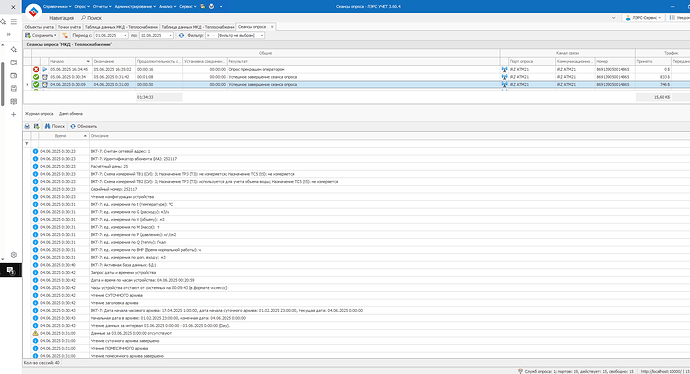Screen dimensions: 690x374
Task: Open the Период с start date dropdown
Action: [x=125, y=35]
